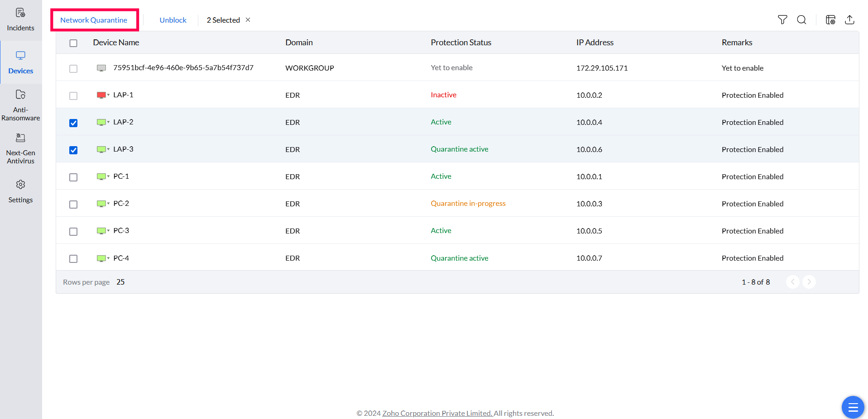
Task: Open the column chooser table icon
Action: pyautogui.click(x=830, y=19)
